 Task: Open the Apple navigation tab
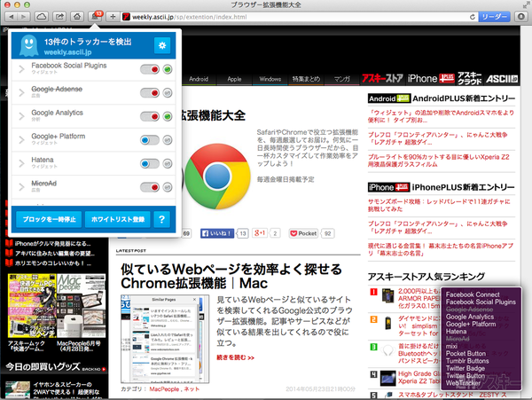(234, 79)
